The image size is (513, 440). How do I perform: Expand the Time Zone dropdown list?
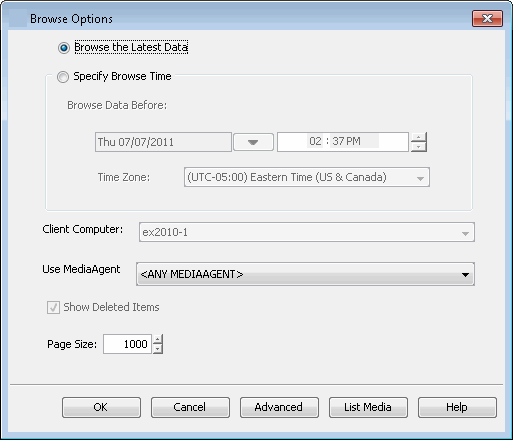click(420, 178)
